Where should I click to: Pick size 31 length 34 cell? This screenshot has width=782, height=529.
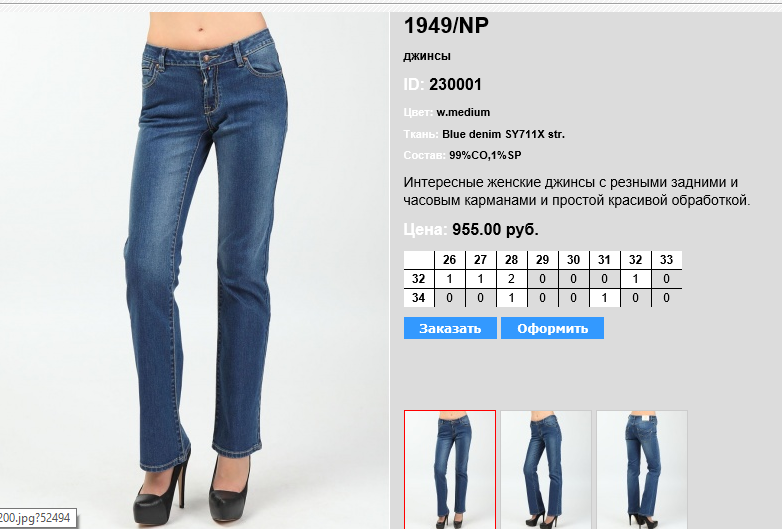tap(604, 298)
